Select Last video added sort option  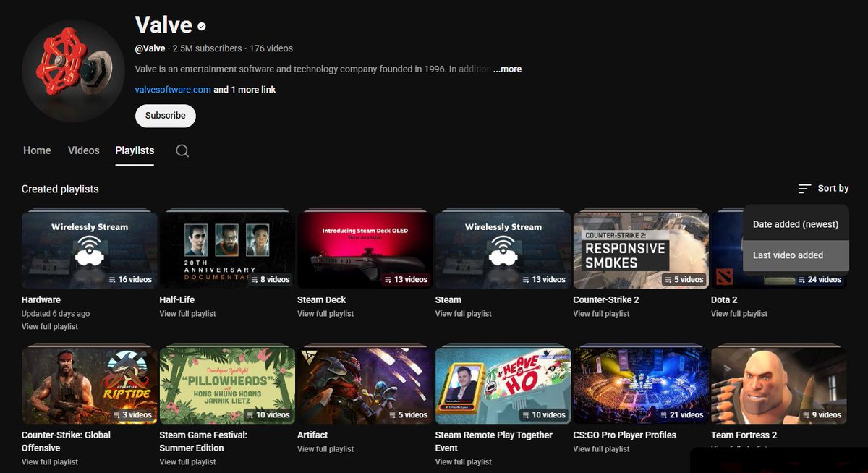[796, 255]
